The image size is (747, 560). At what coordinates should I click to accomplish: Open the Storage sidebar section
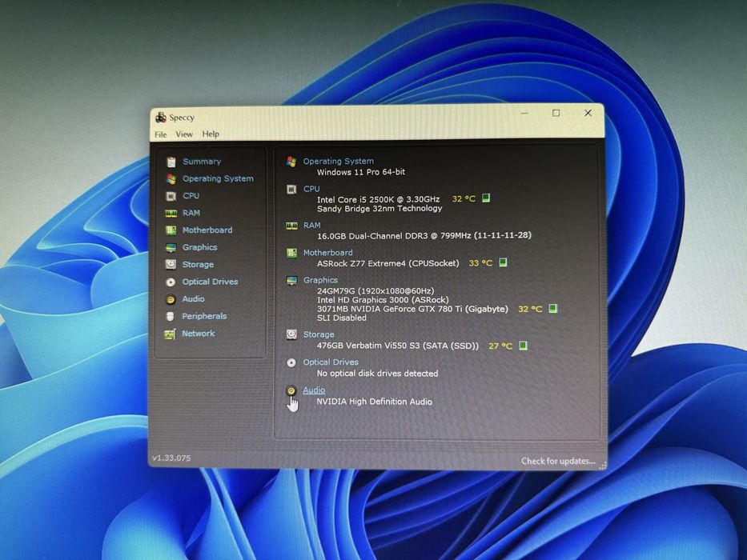[x=198, y=264]
